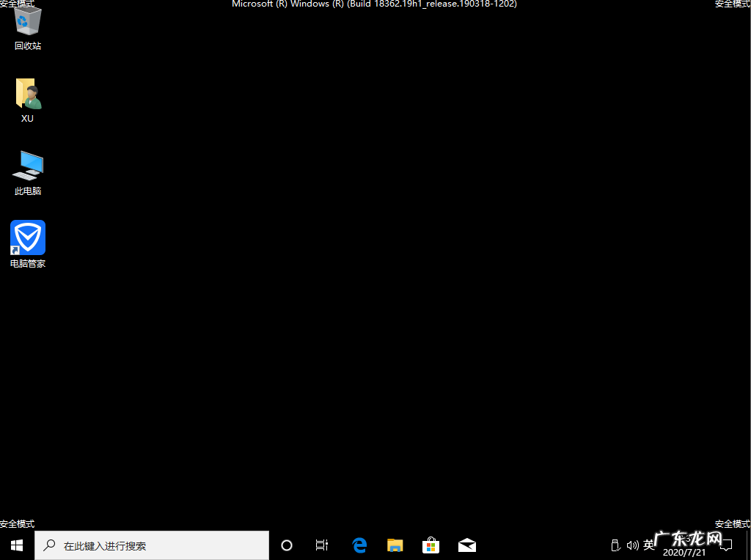The height and width of the screenshot is (560, 751).
Task: Toggle the 英 input language indicator
Action: click(x=648, y=545)
